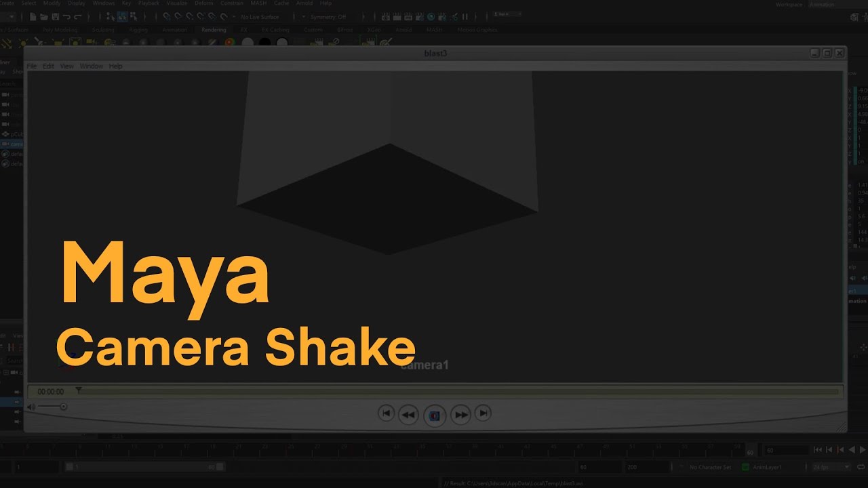Open the 24 fps frame rate dropdown
Screen dimensions: 868x488
click(x=831, y=467)
